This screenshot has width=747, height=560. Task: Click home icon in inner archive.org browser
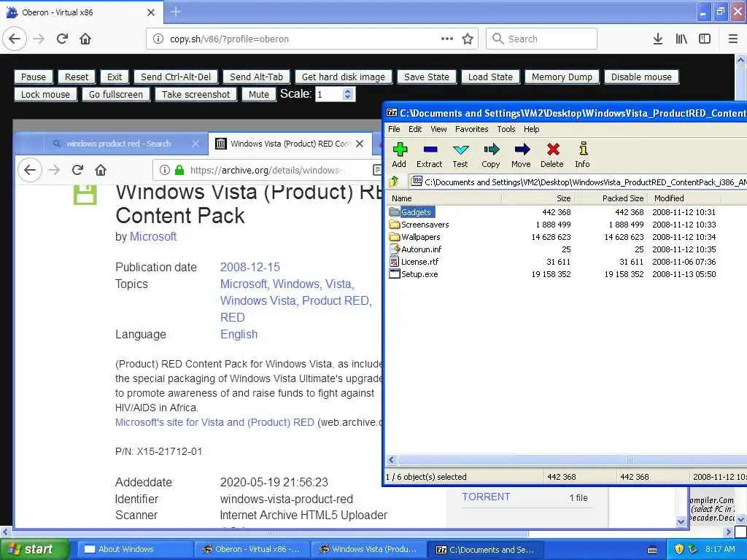101,170
